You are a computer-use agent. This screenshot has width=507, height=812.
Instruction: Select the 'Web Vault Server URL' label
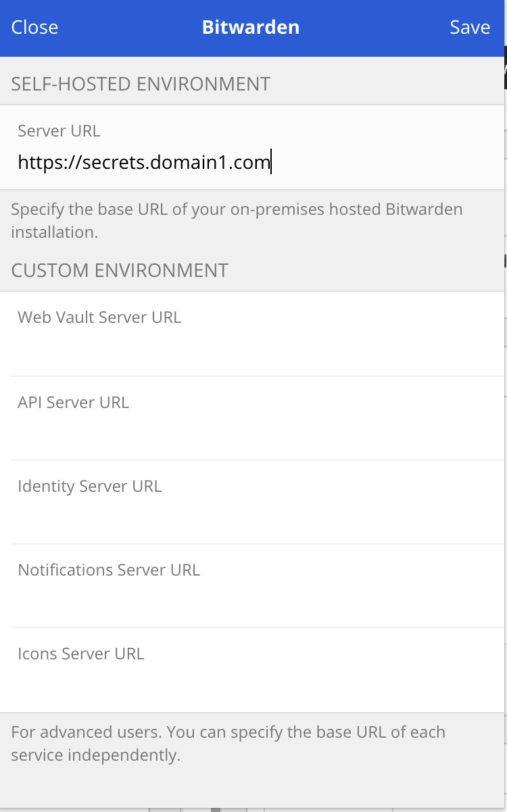coord(99,318)
